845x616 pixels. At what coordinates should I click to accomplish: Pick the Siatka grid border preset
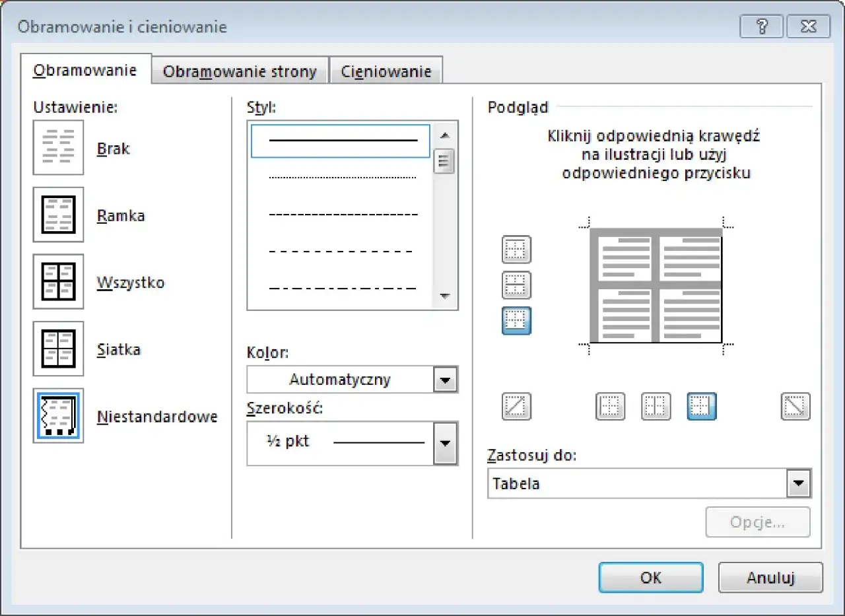click(x=58, y=349)
